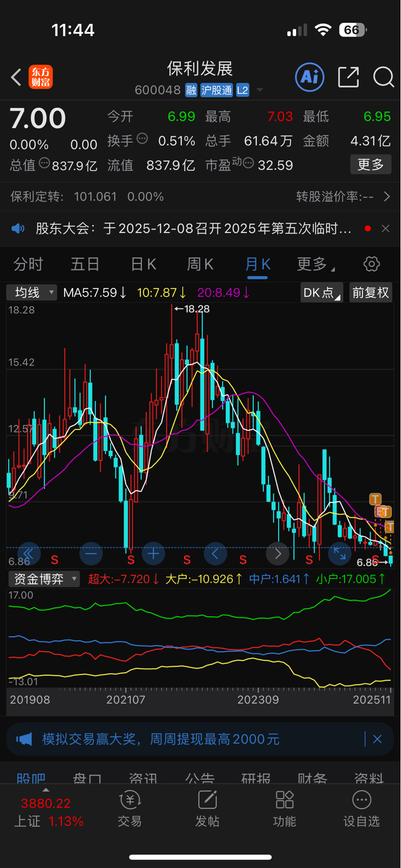Viewport: 401px width, 868px height.
Task: Select the 月K chart tab
Action: (x=258, y=264)
